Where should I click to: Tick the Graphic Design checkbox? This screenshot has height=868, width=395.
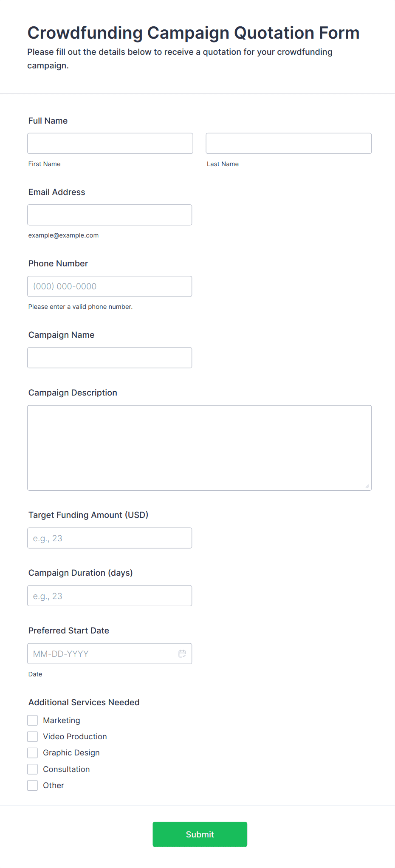click(33, 753)
